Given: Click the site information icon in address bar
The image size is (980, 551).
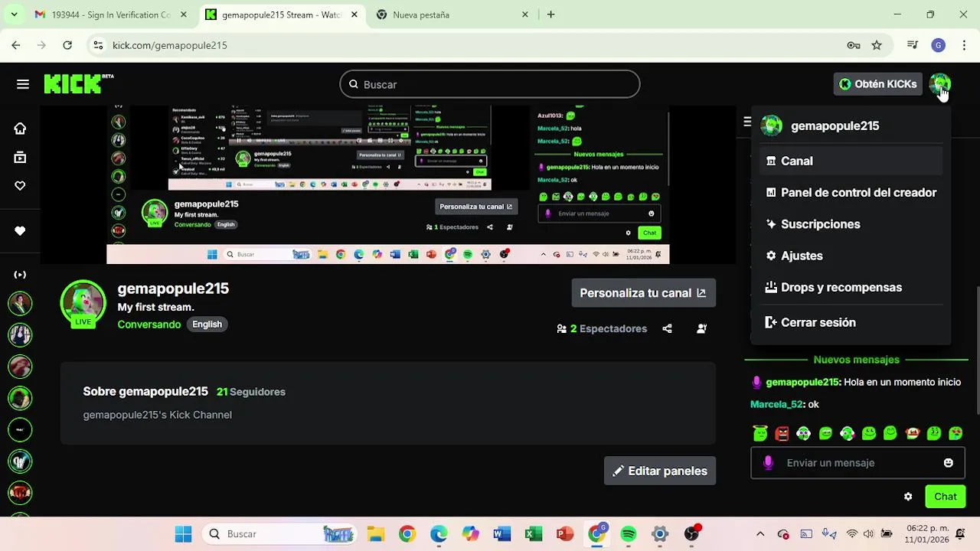Looking at the screenshot, I should (x=98, y=45).
